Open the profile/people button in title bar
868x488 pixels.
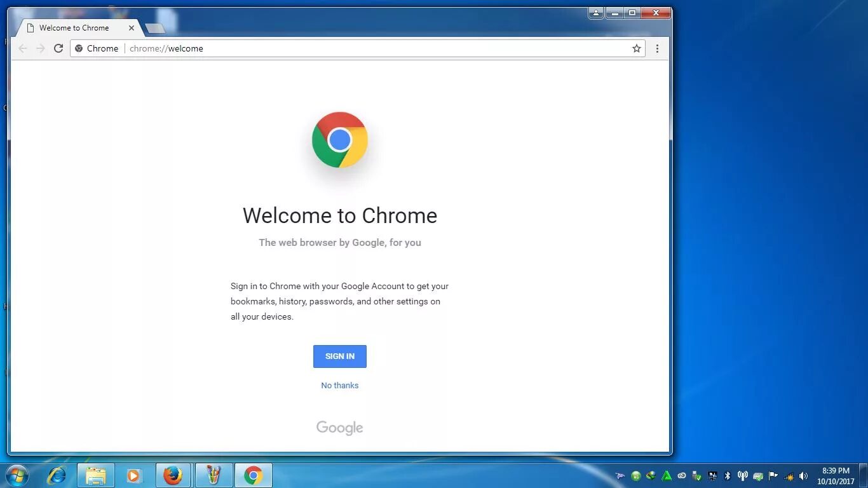click(595, 13)
